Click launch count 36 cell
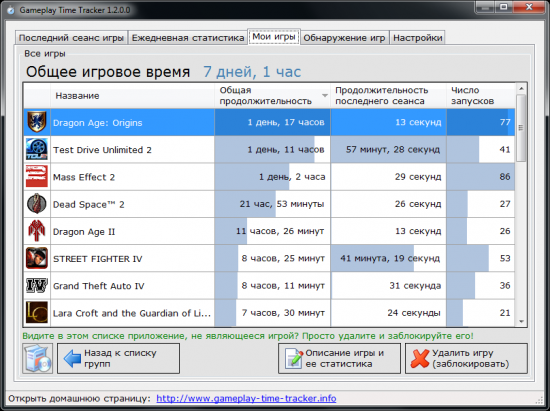Image resolution: width=550 pixels, height=411 pixels. tap(481, 285)
